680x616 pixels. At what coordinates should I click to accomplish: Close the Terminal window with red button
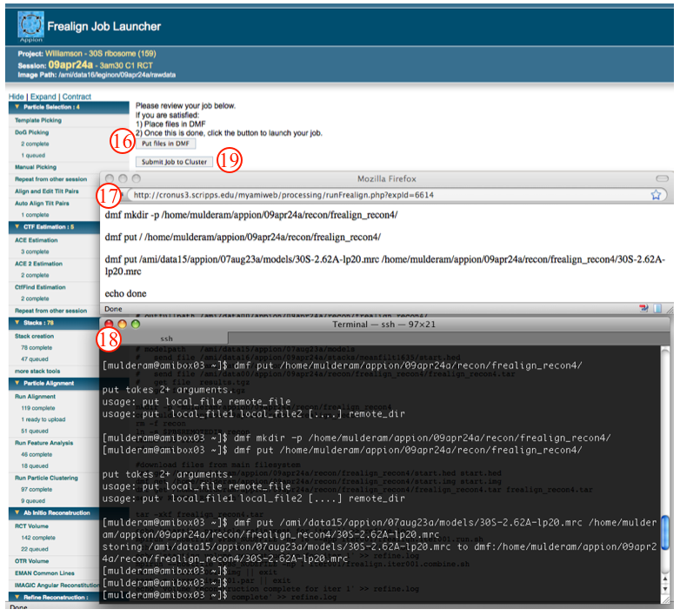[109, 324]
